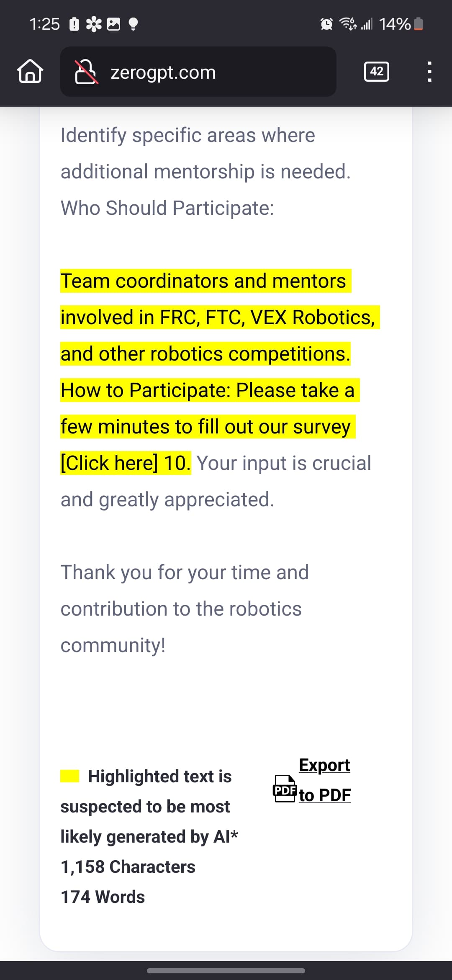Tap the battery 14% indicator
This screenshot has width=452, height=980.
pyautogui.click(x=401, y=24)
